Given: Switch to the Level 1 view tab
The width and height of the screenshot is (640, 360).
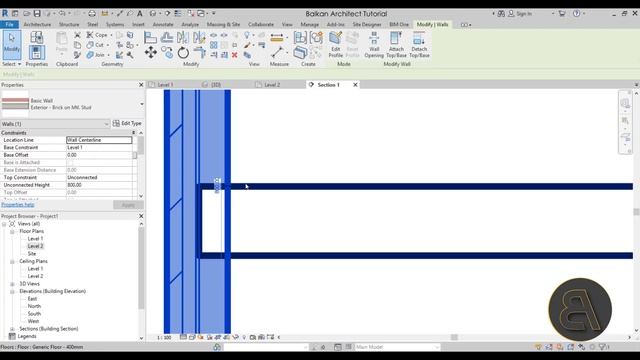Looking at the screenshot, I should coord(165,85).
